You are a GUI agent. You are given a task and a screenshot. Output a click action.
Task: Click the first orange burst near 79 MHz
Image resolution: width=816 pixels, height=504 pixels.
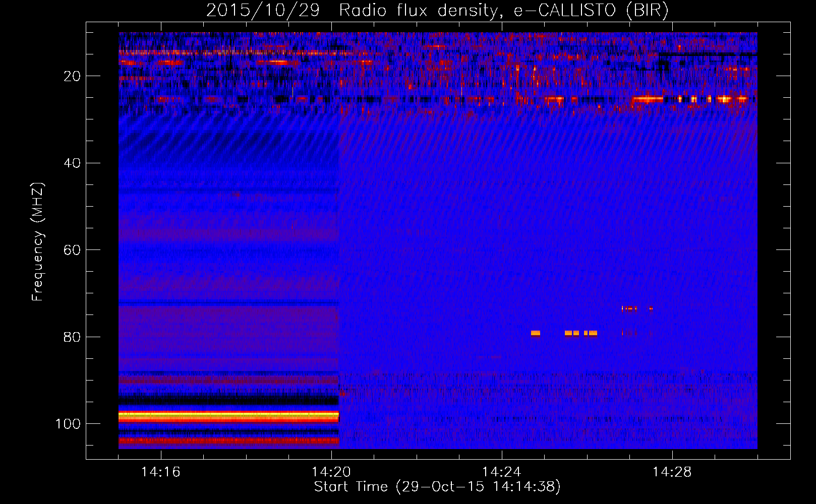pyautogui.click(x=536, y=333)
